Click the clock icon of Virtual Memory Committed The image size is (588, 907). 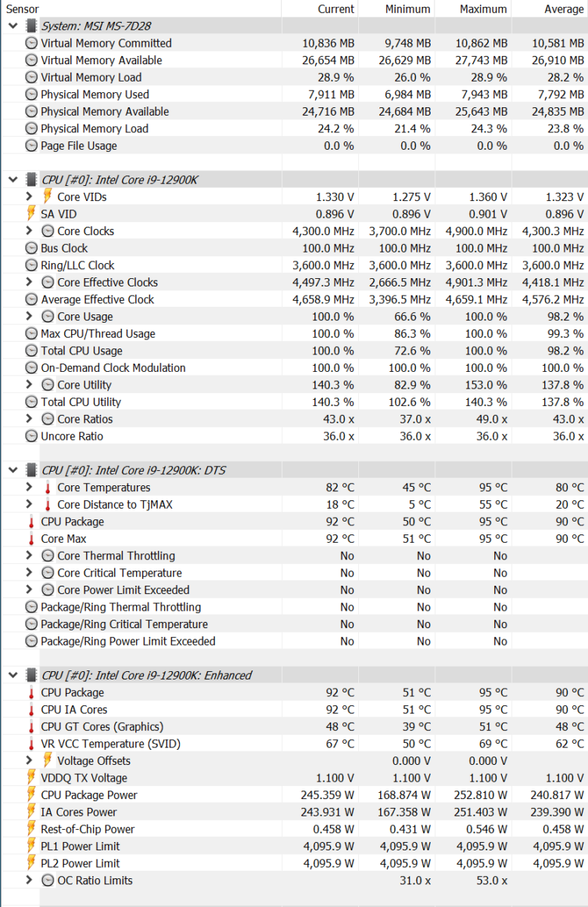pos(31,43)
